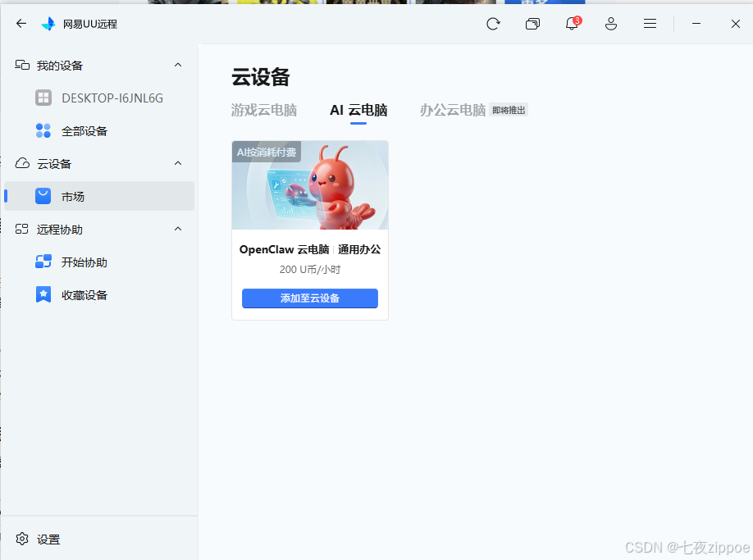Click the 开始协助 icon
Screen dimensions: 753x560
coord(43,262)
